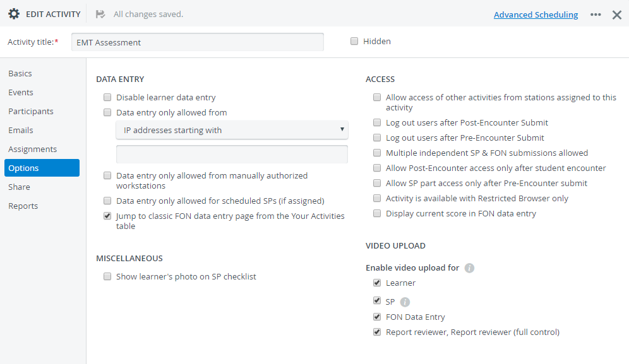Open the three-dot more options menu
The width and height of the screenshot is (629, 364).
596,15
